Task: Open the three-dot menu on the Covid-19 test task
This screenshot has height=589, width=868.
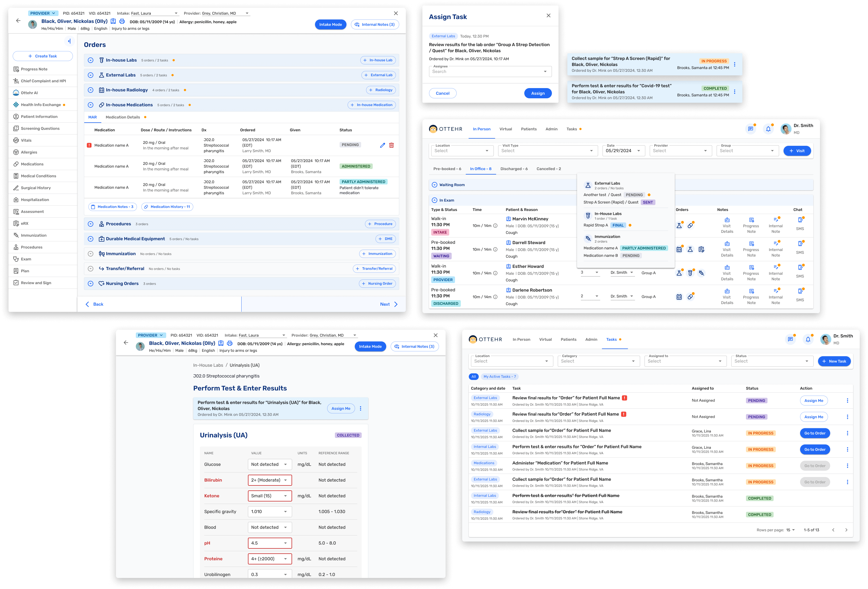Action: (x=735, y=92)
